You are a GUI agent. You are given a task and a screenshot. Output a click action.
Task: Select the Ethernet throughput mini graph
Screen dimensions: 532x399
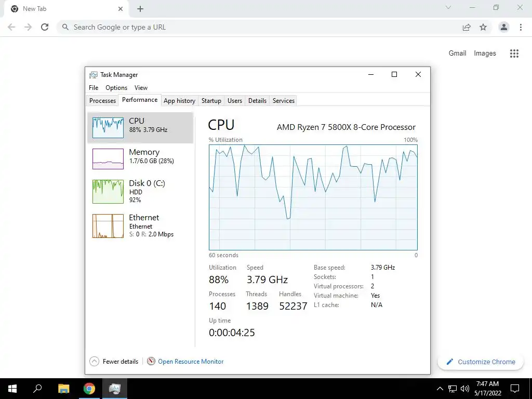click(x=108, y=226)
